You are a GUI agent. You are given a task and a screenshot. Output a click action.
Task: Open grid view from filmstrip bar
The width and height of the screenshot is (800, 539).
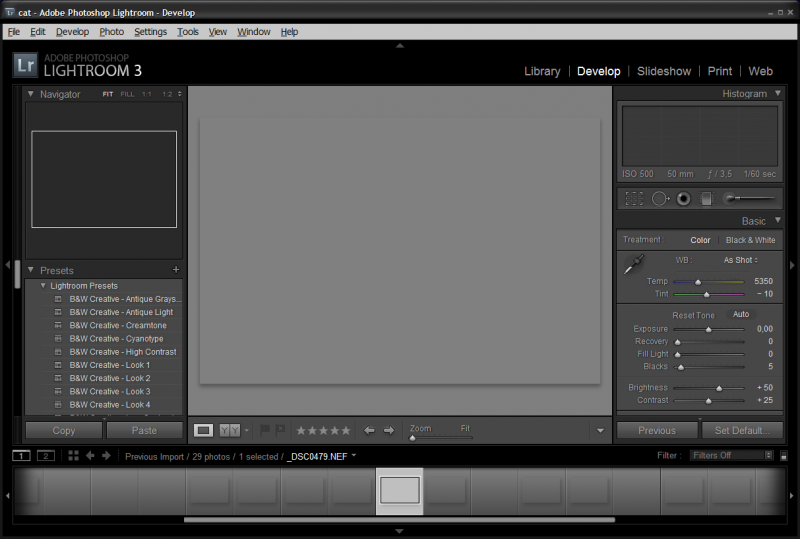pyautogui.click(x=73, y=456)
